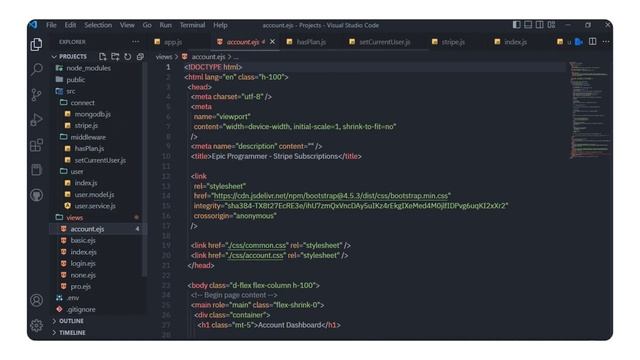The width and height of the screenshot is (640, 360).
Task: Refresh the Explorer file tree
Action: (127, 56)
